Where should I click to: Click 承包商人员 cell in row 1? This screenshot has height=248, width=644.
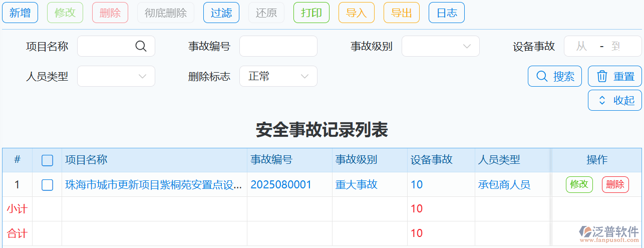click(504, 185)
